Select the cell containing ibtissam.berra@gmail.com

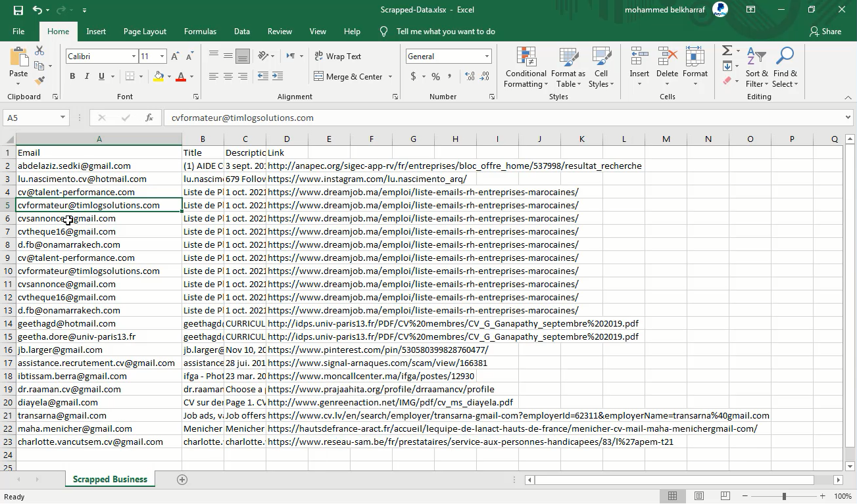pyautogui.click(x=99, y=376)
